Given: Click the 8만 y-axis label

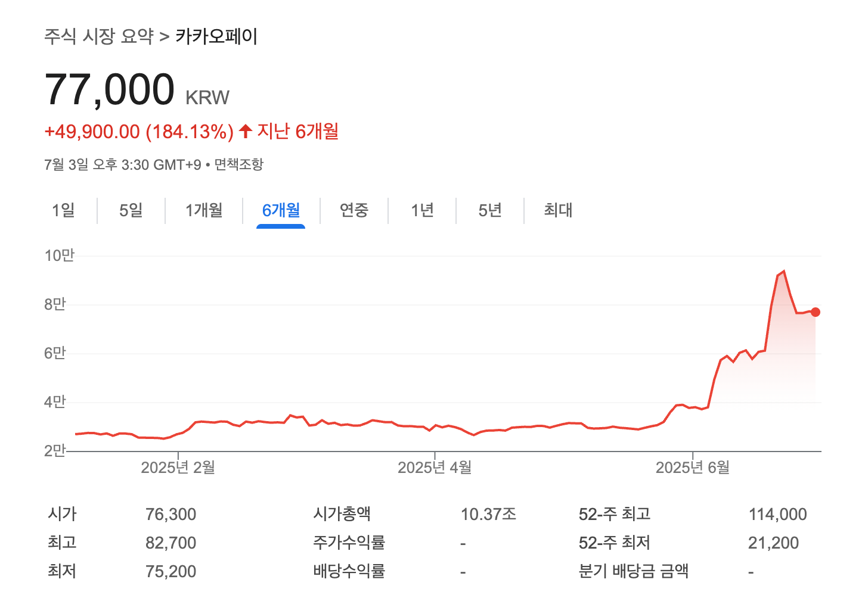Looking at the screenshot, I should point(55,304).
